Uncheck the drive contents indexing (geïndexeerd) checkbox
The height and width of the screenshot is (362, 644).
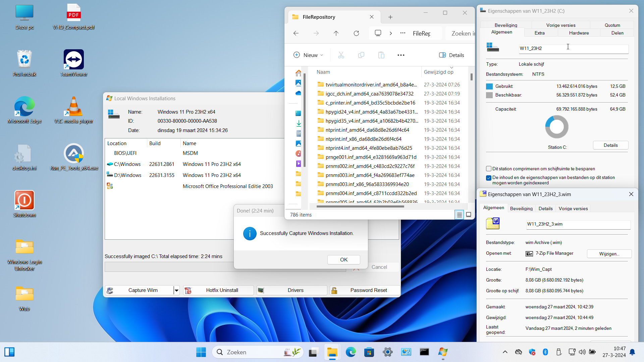[x=489, y=178]
